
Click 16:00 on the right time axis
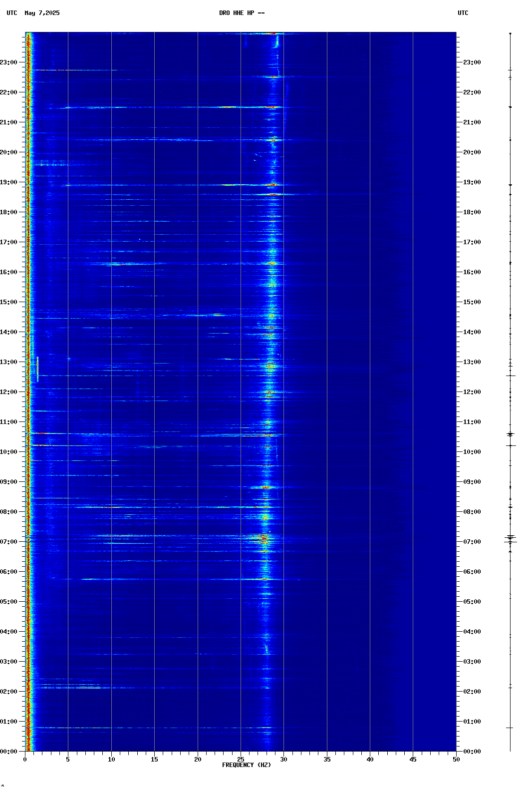[x=472, y=272]
